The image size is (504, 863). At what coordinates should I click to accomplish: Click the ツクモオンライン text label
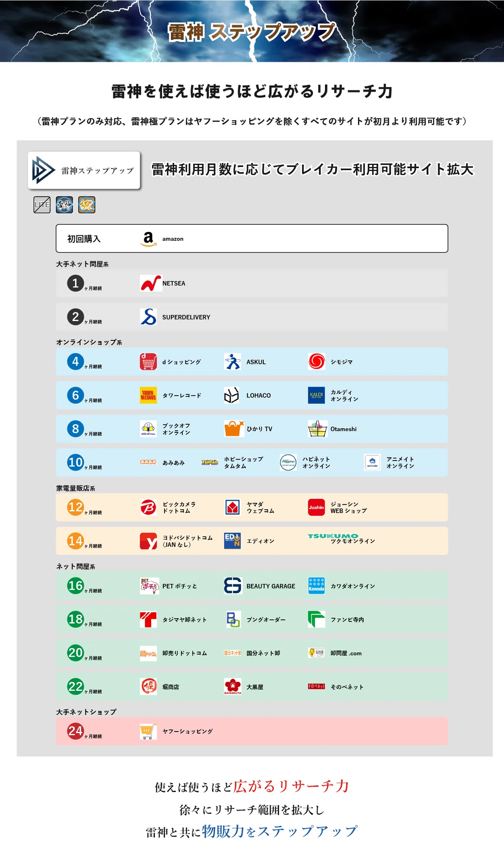click(353, 541)
